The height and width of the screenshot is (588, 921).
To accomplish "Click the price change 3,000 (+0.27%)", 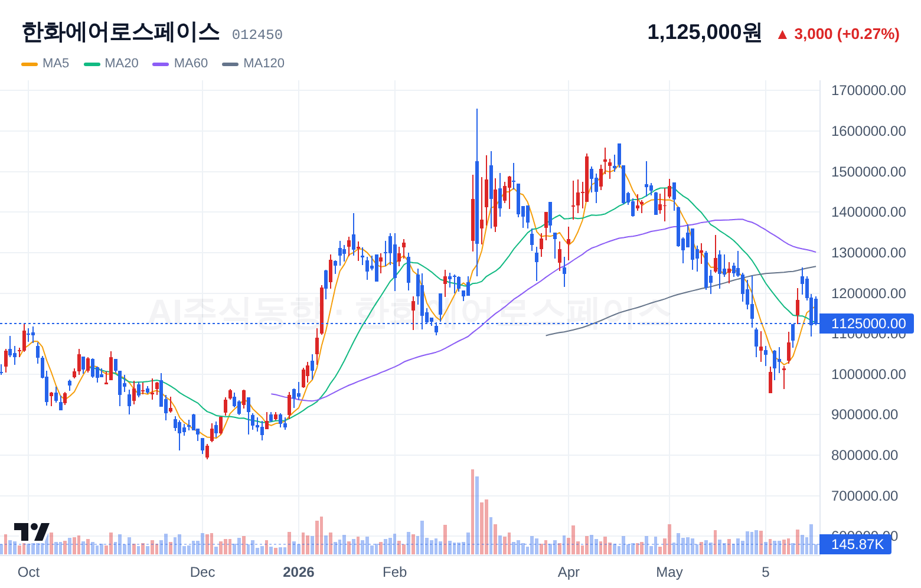I will 847,34.
